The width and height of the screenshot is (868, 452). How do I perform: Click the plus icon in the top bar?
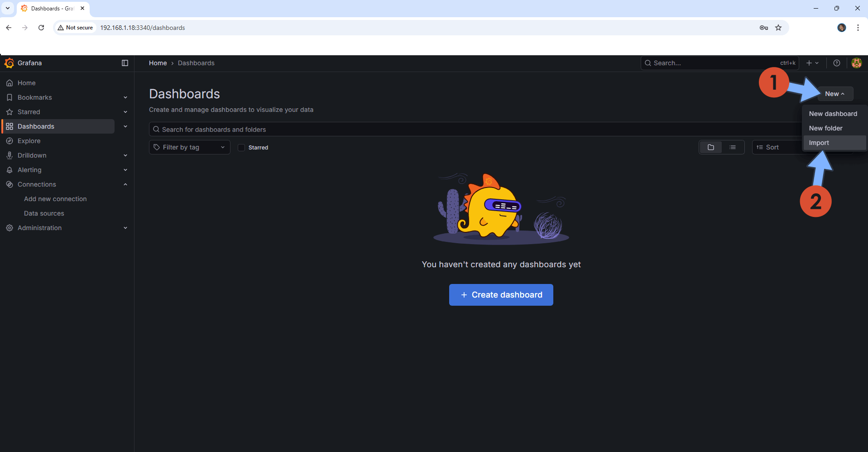(x=809, y=63)
